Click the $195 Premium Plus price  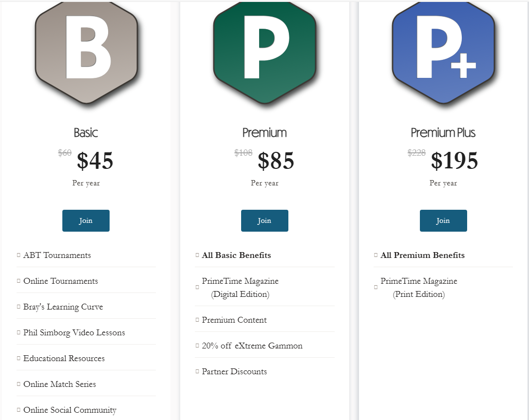point(454,161)
